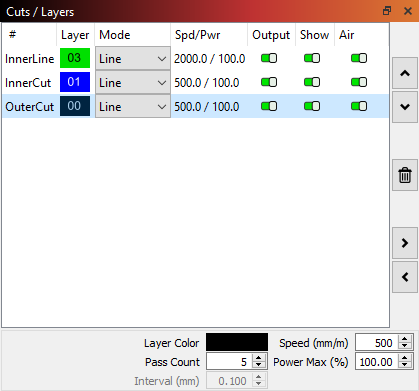Screen dimensions: 419x391
Task: Decrease Speed with the down stepper
Action: 405,346
